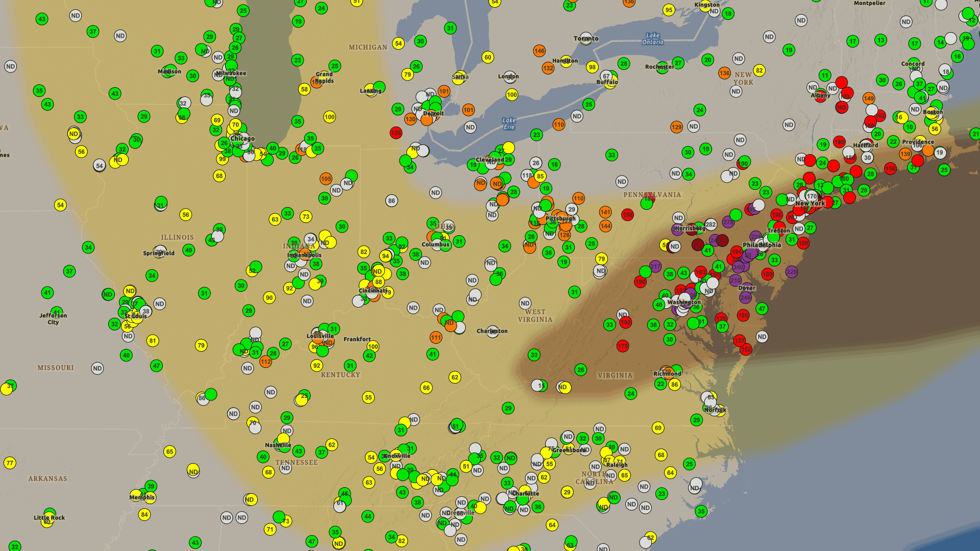Viewport: 980px width, 551px height.
Task: Select the red 175 marker in Virginia
Action: [623, 346]
